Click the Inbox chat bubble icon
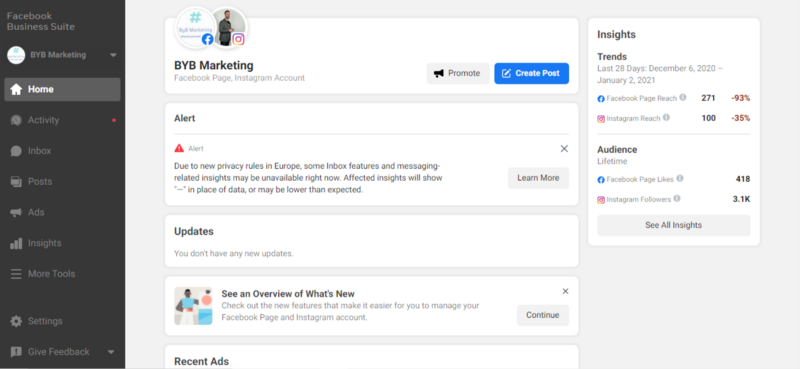This screenshot has width=800, height=369. pyautogui.click(x=16, y=151)
